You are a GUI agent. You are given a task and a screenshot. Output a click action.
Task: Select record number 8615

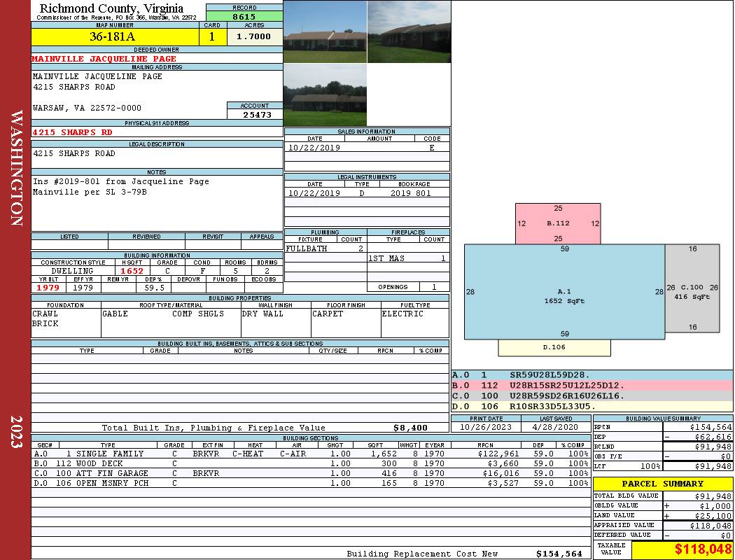pos(244,16)
